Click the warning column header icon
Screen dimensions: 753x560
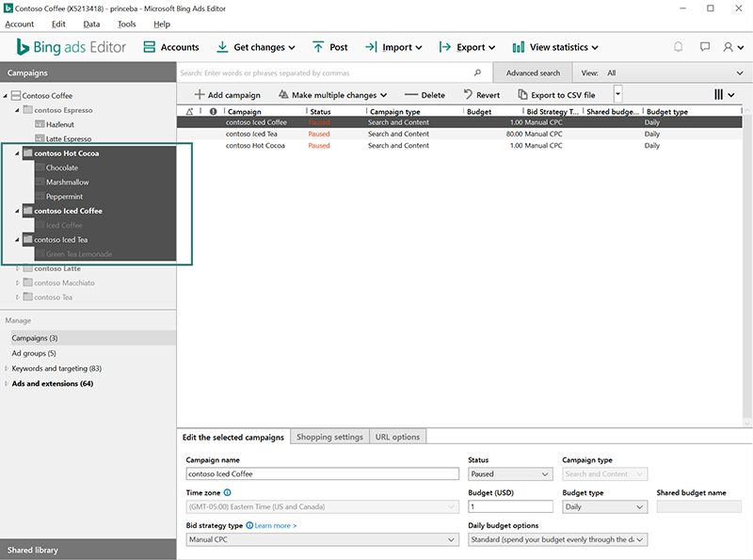(189, 111)
